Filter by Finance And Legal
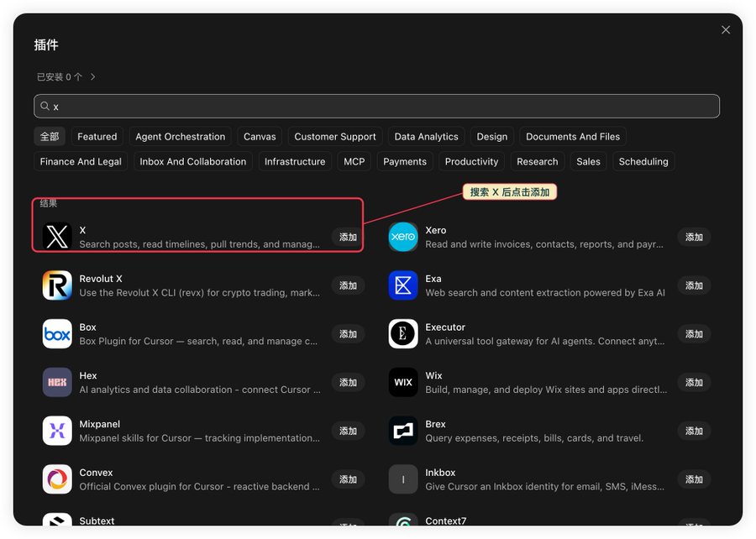This screenshot has height=539, width=756. pyautogui.click(x=81, y=161)
